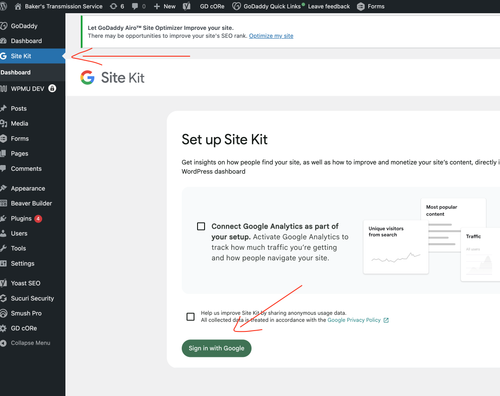Click the Unique visitors from search card
The width and height of the screenshot is (500, 396).
[x=395, y=247]
